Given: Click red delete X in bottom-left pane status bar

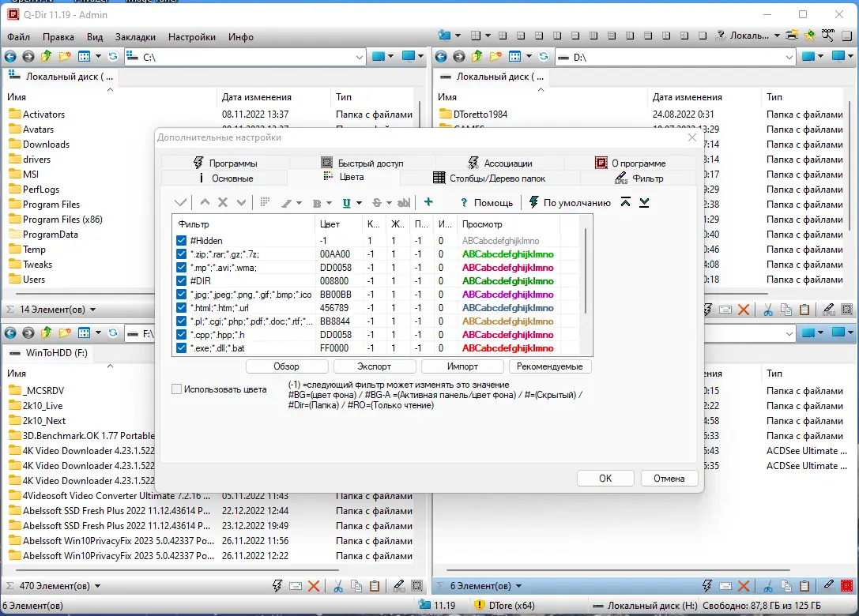Looking at the screenshot, I should [314, 587].
